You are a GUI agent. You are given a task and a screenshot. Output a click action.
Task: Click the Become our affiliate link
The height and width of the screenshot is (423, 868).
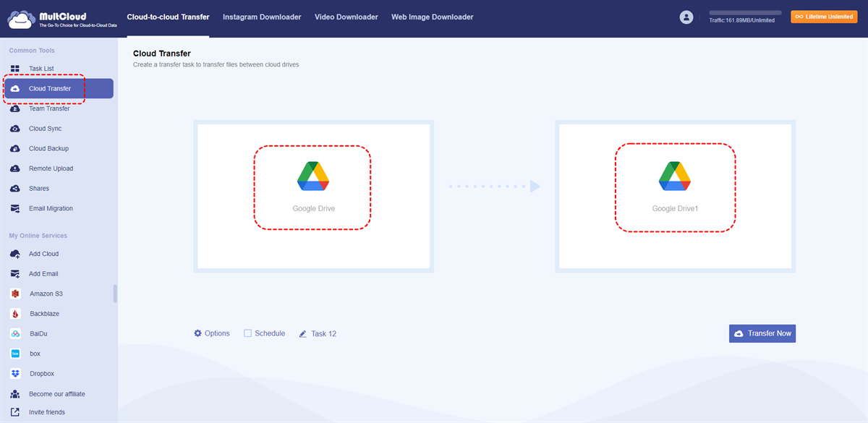click(57, 394)
